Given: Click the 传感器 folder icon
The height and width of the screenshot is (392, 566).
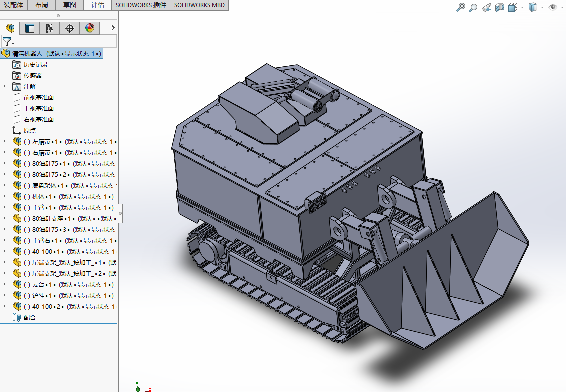Looking at the screenshot, I should [17, 76].
